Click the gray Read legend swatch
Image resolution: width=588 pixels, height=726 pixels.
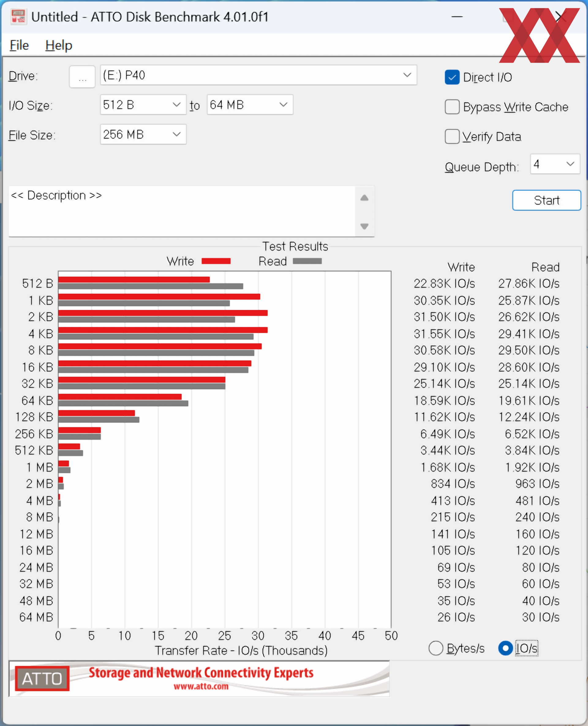click(307, 261)
